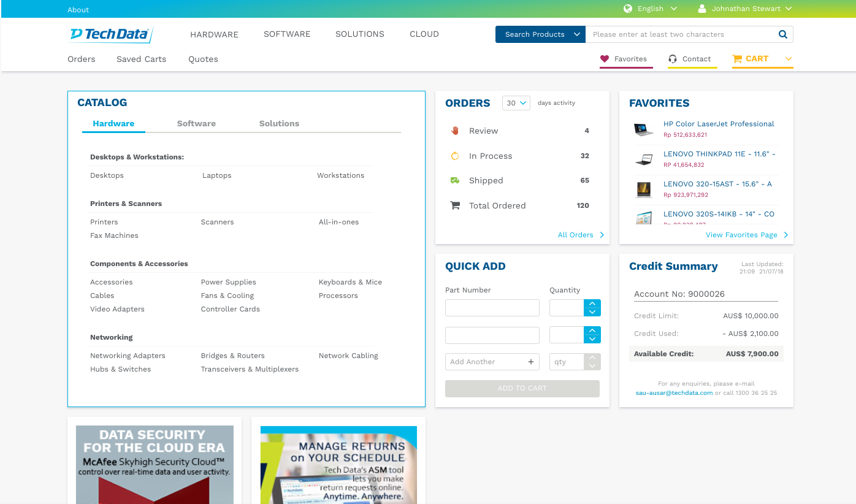Viewport: 856px width, 504px height.
Task: Open the Data Security McAfee banner
Action: [x=155, y=465]
